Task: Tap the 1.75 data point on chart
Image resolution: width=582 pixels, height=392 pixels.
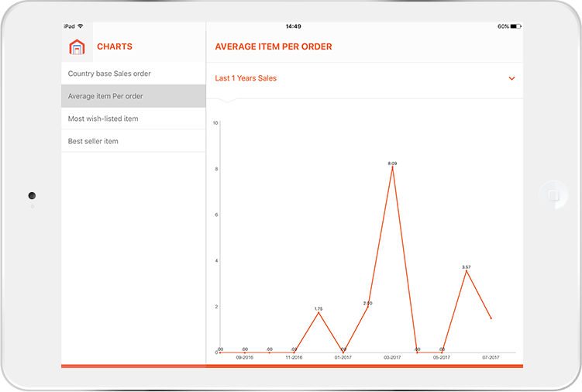Action: pyautogui.click(x=318, y=312)
